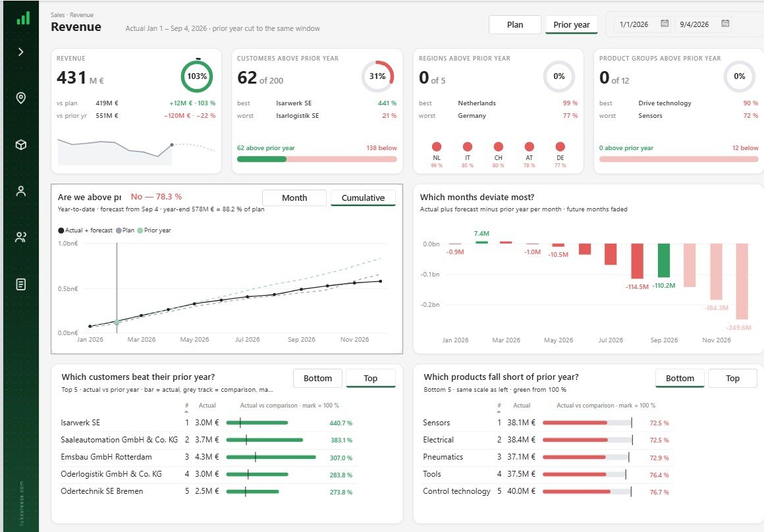764x532 pixels.
Task: Select the AT region red dot
Action: click(x=529, y=147)
